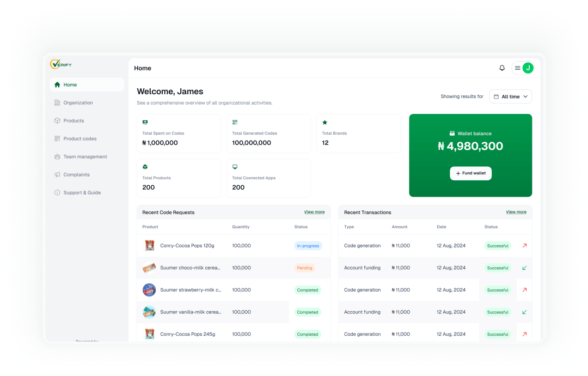Click the Total Generated Codes QR icon
The image size is (588, 376).
click(235, 123)
